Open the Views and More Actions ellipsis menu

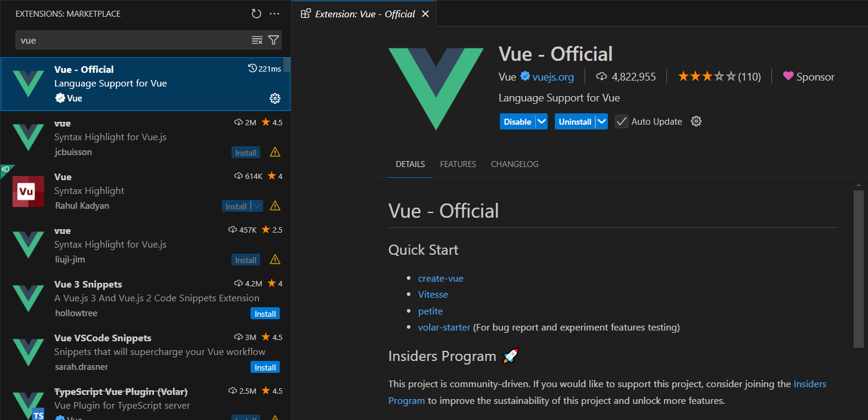274,14
